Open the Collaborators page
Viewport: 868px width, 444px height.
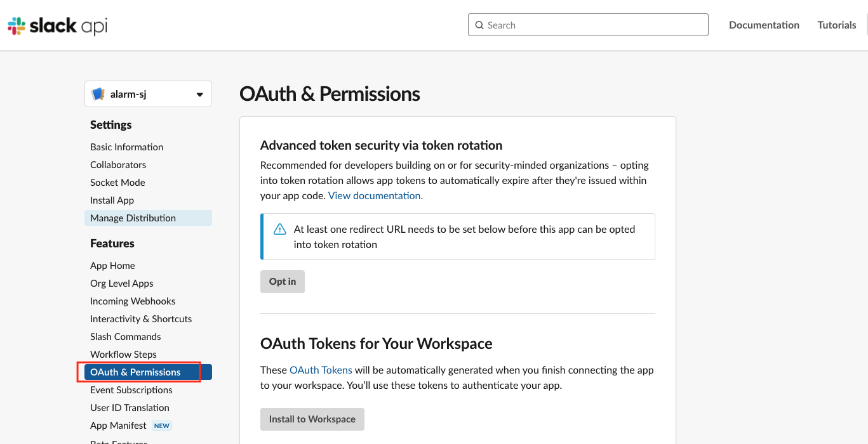[118, 164]
